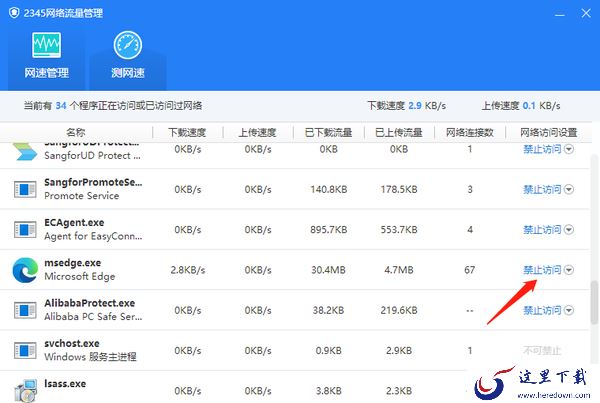Expand access dropdown for msedge.exe
This screenshot has height=403, width=600.
(569, 270)
